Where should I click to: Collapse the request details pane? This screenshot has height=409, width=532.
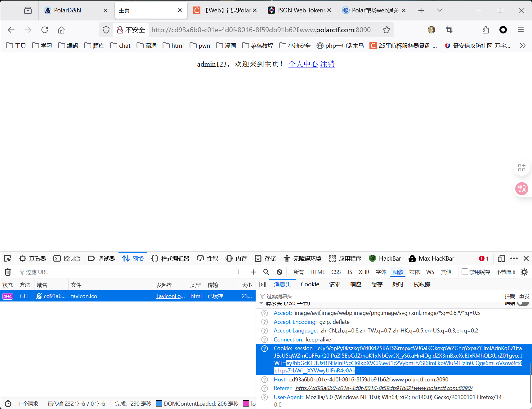pos(263,284)
